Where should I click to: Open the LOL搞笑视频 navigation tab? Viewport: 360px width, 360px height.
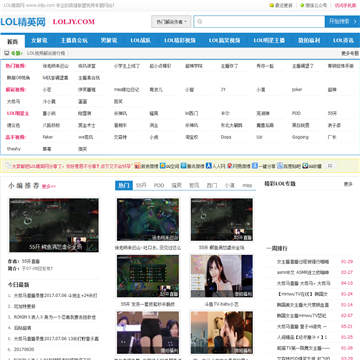pyautogui.click(x=225, y=41)
